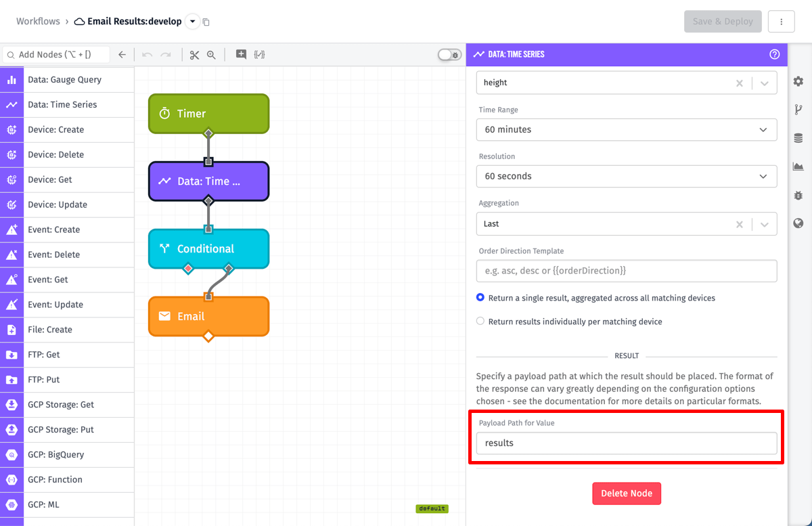Image resolution: width=812 pixels, height=526 pixels.
Task: Clear the height attribute selection
Action: pos(740,83)
